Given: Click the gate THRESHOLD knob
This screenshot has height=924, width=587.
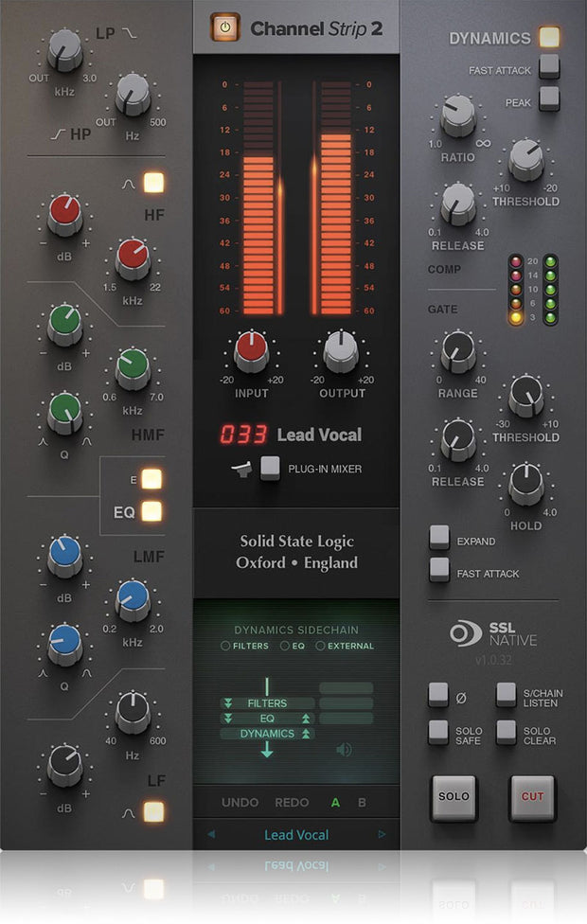Looking at the screenshot, I should pyautogui.click(x=526, y=395).
